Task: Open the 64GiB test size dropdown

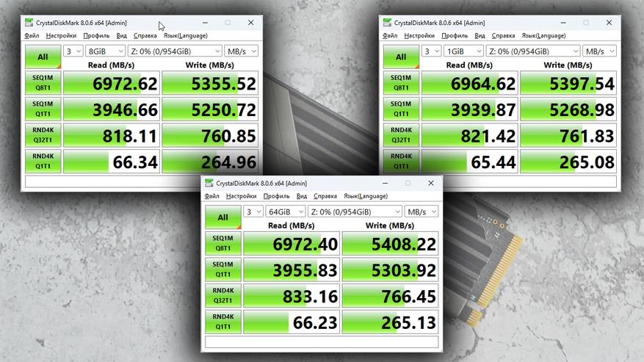Action: pyautogui.click(x=285, y=211)
